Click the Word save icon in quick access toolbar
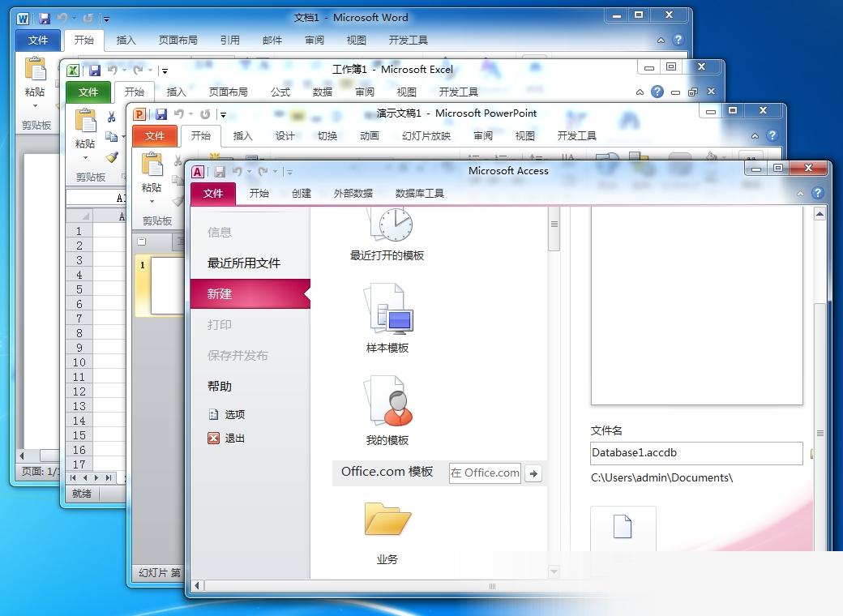Screen dimensions: 843x616 tap(45, 19)
